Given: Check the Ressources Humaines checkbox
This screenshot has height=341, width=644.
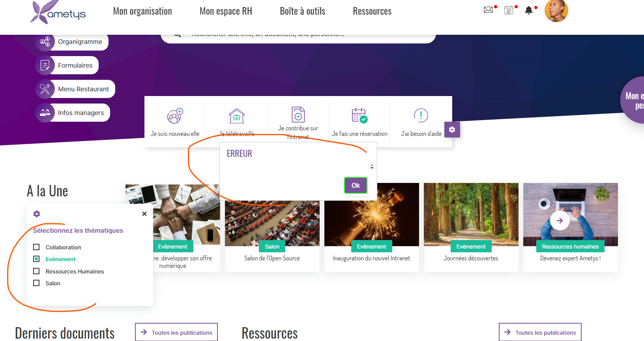Looking at the screenshot, I should point(36,271).
